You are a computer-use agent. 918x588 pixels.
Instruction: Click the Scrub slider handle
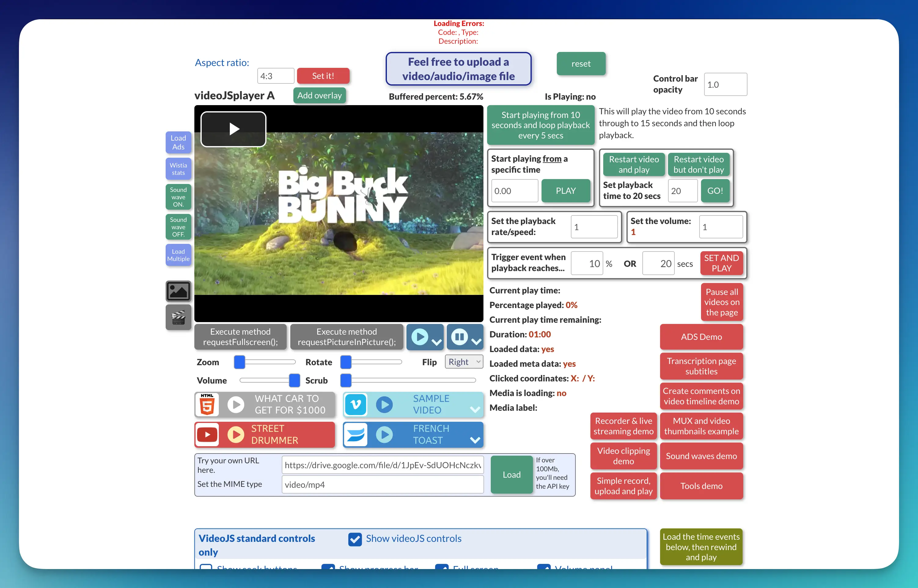click(346, 380)
